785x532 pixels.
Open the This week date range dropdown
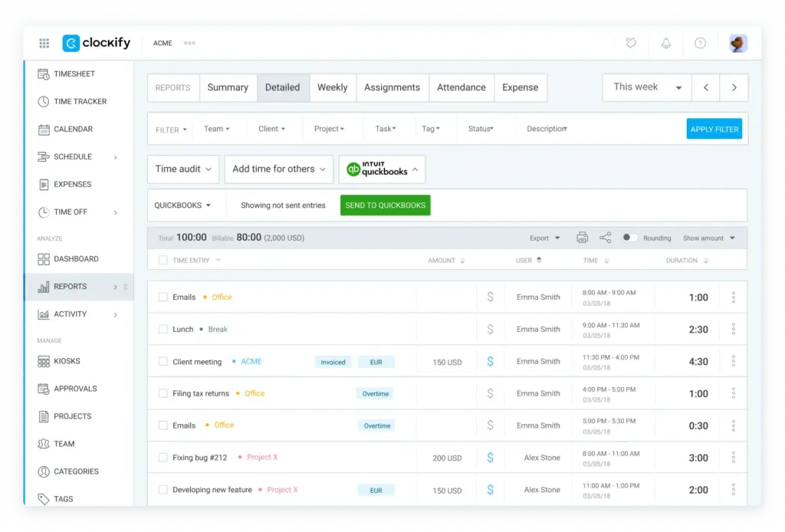[647, 87]
